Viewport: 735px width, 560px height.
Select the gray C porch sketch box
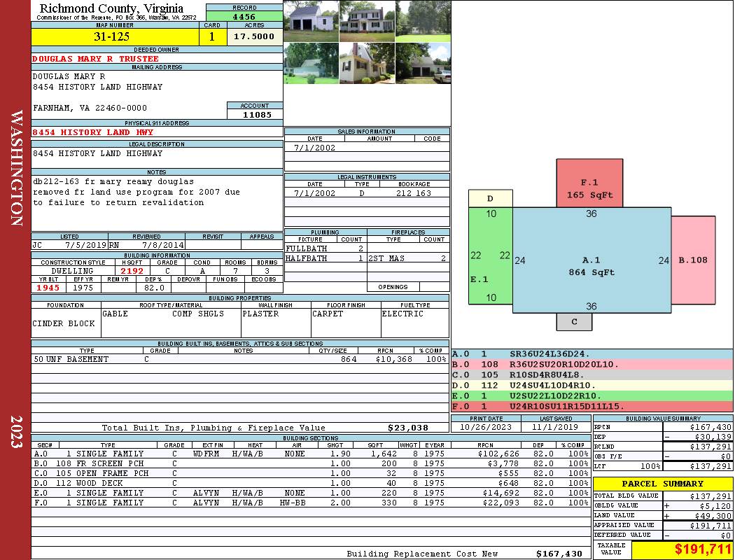[x=574, y=322]
